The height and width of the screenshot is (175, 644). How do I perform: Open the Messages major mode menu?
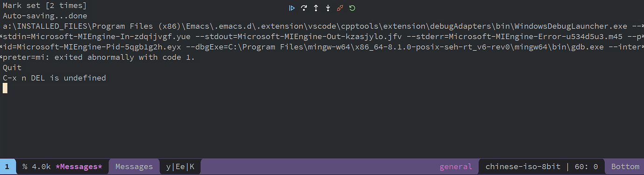pos(134,167)
